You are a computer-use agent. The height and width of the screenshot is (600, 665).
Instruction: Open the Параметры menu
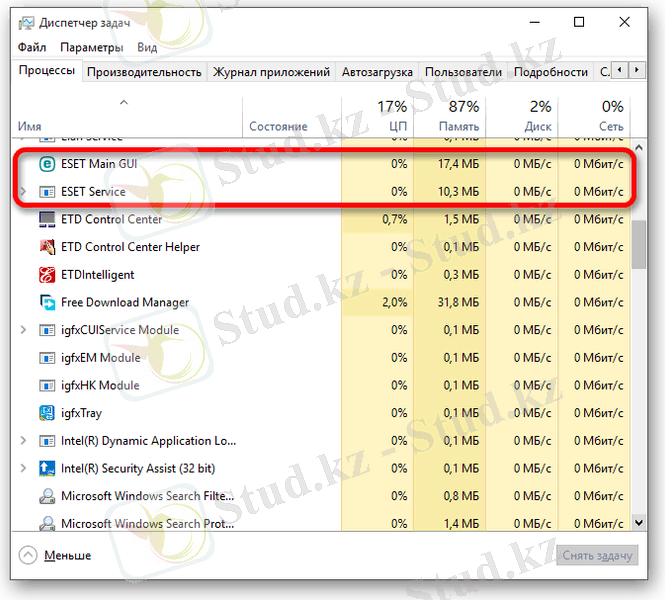click(92, 47)
